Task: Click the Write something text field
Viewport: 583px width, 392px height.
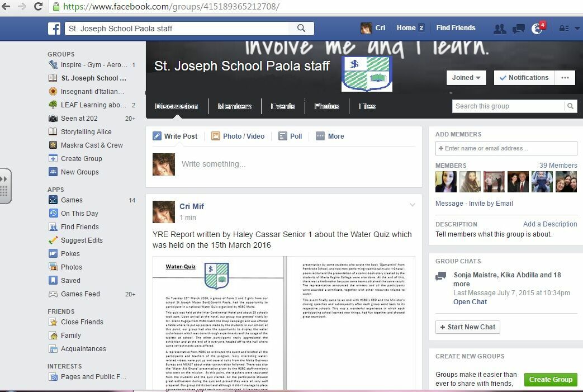Action: (x=296, y=164)
